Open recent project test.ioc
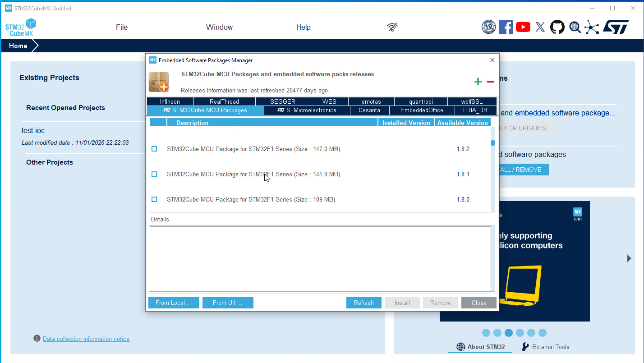 coord(33,131)
